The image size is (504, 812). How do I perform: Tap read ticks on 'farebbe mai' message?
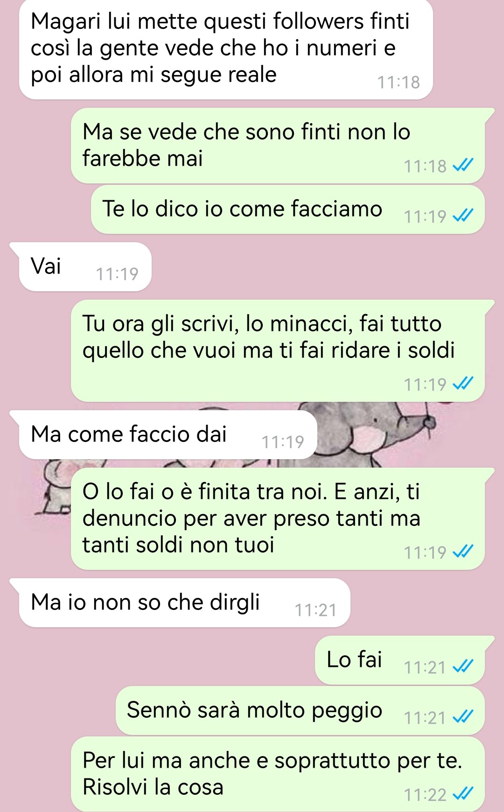[x=463, y=165]
